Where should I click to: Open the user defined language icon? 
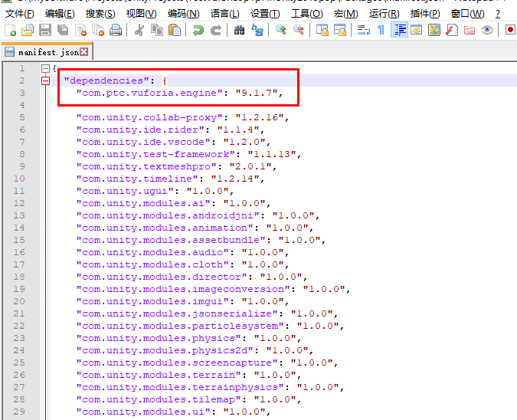(x=417, y=31)
